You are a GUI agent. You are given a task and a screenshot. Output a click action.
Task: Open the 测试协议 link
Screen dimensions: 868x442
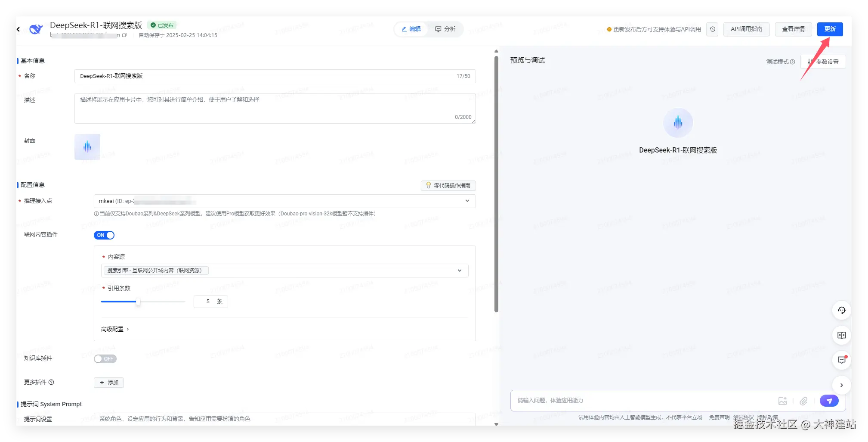pos(744,417)
